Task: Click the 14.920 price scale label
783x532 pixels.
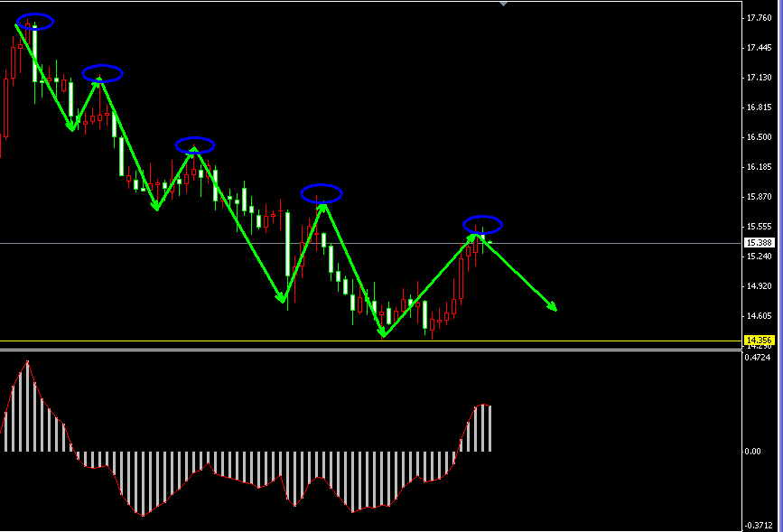Action: [x=758, y=286]
